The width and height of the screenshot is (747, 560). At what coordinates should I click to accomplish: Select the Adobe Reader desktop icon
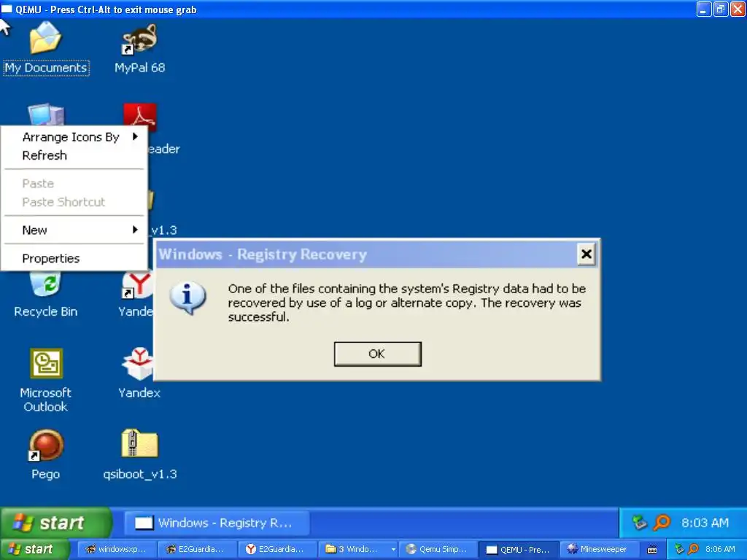(139, 117)
